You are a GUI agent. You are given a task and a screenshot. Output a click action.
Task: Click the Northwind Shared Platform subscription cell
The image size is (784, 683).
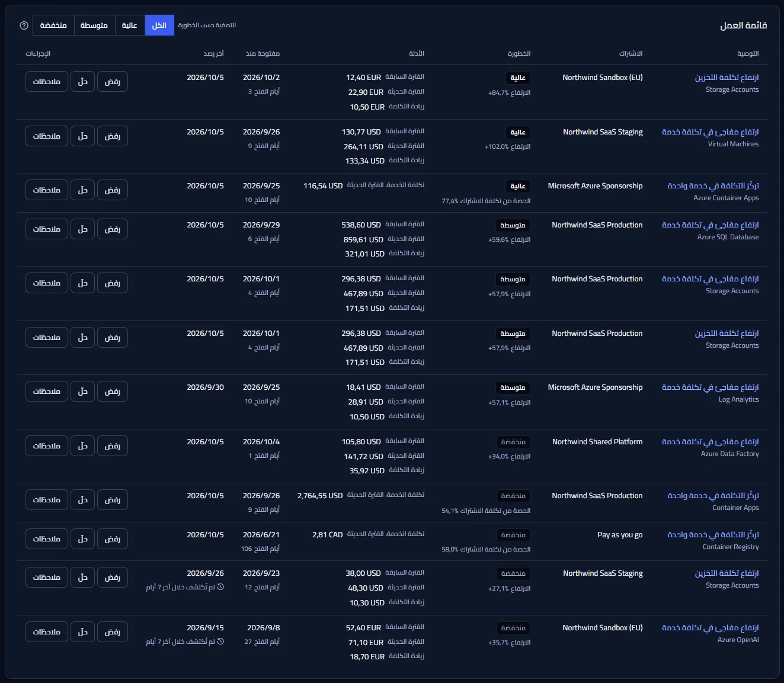point(597,442)
